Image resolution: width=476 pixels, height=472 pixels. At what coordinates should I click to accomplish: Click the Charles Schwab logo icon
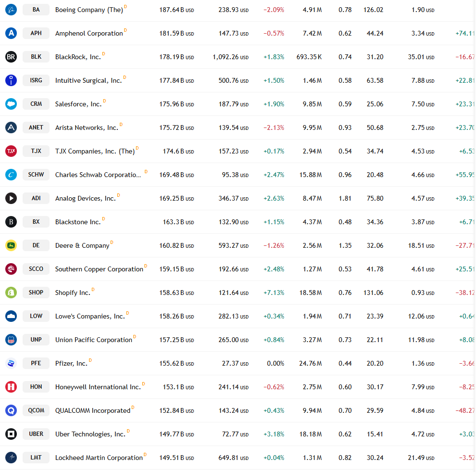pos(11,175)
